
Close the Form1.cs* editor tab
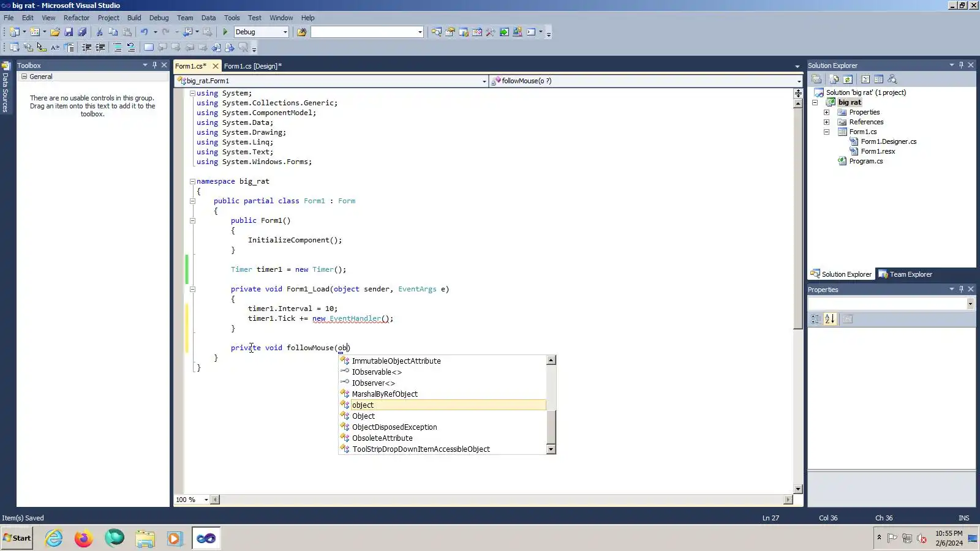click(215, 66)
